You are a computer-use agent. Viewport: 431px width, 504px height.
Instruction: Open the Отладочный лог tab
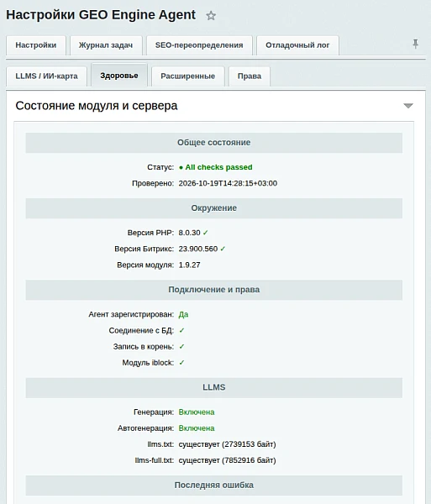[297, 45]
